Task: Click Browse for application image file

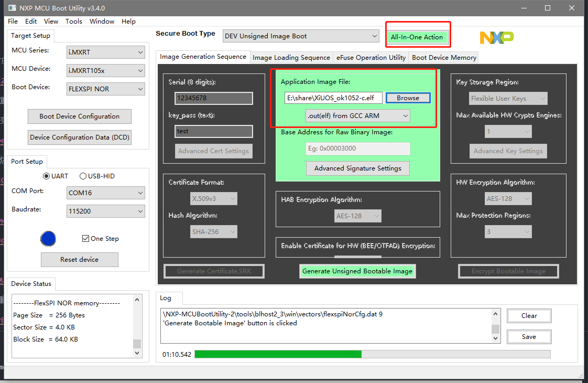Action: click(x=408, y=98)
